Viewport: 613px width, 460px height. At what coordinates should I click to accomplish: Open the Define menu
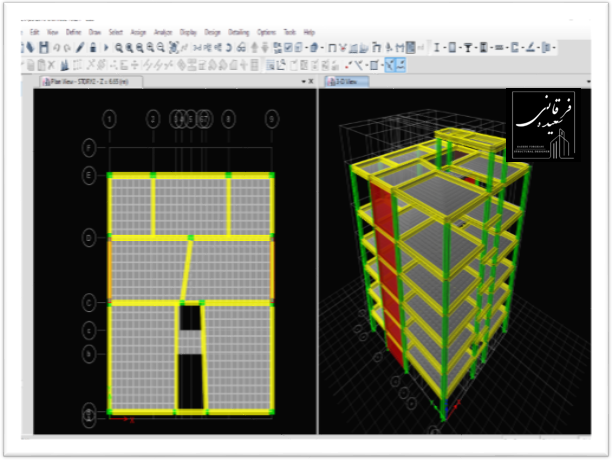click(x=72, y=32)
